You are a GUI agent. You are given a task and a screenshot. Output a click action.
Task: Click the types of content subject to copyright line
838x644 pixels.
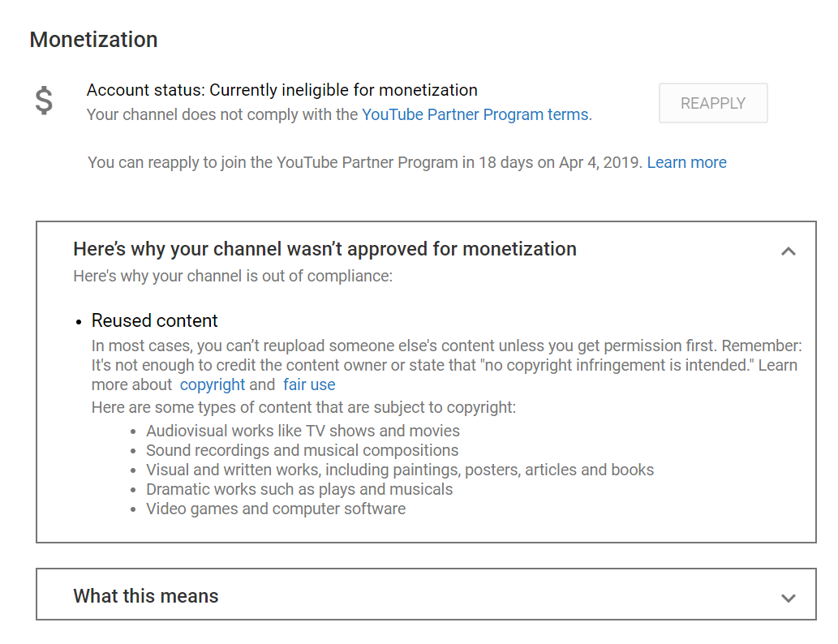pos(303,408)
